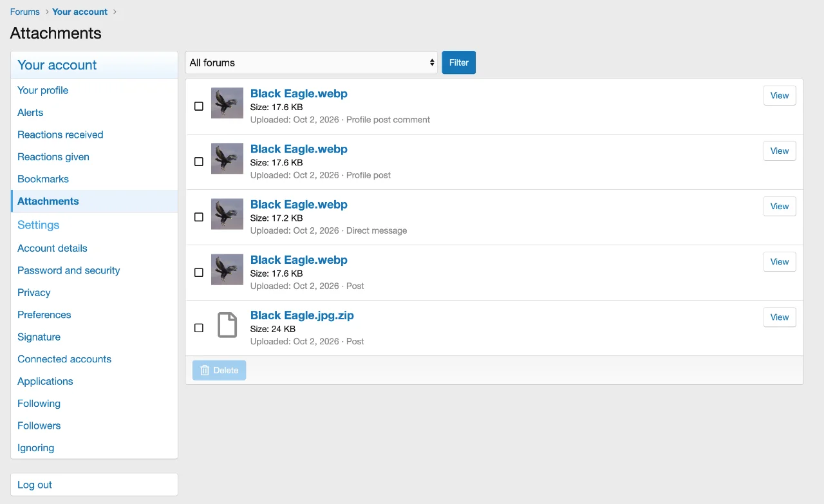
Task: Open the Black Eagle.jpg.zip file name link
Action: pyautogui.click(x=302, y=315)
